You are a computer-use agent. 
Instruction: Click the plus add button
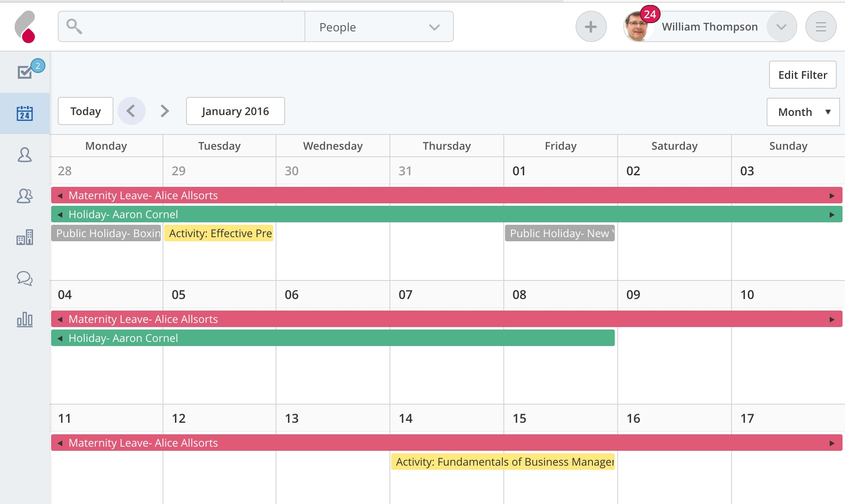click(x=591, y=27)
